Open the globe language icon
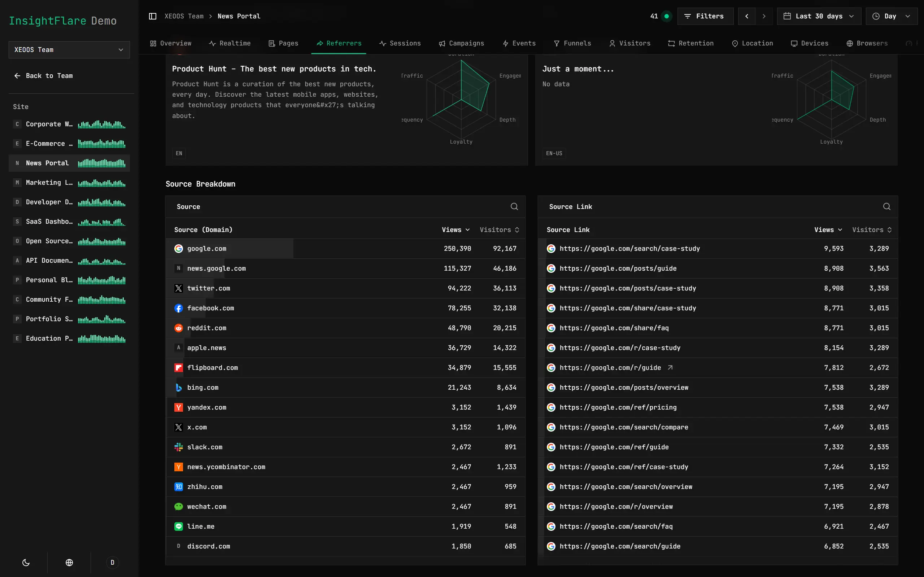The width and height of the screenshot is (924, 577). tap(69, 563)
